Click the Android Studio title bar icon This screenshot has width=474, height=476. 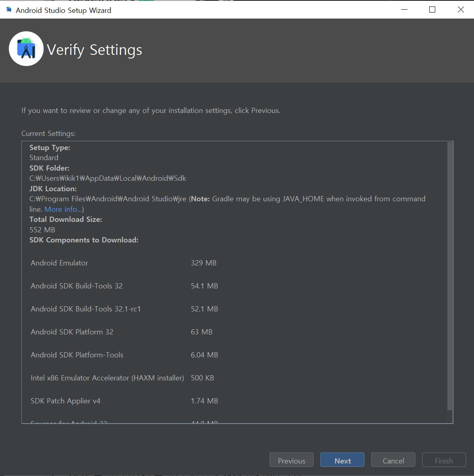9,10
